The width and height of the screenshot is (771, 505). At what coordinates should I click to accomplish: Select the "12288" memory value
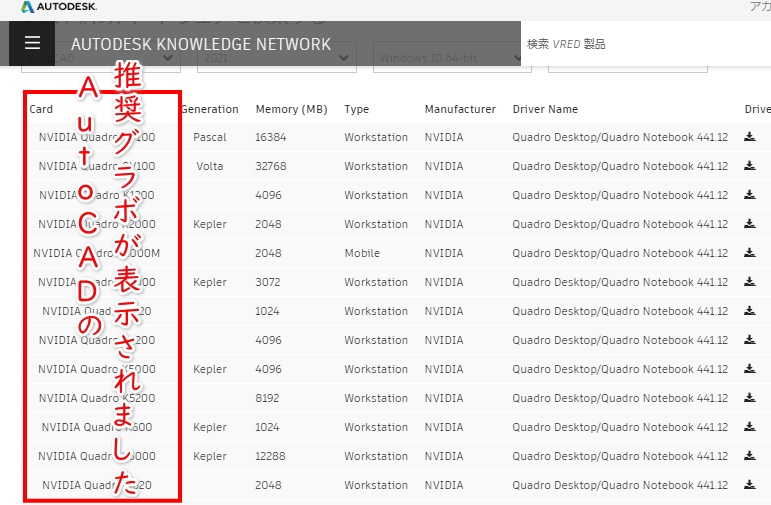(x=270, y=456)
